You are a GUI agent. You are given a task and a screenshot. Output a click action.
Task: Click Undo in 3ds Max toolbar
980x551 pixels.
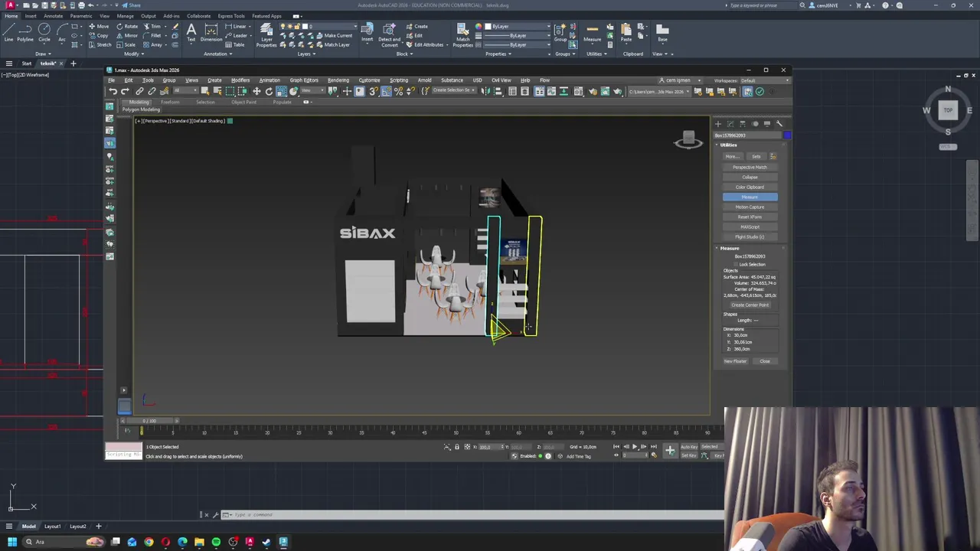click(x=113, y=92)
